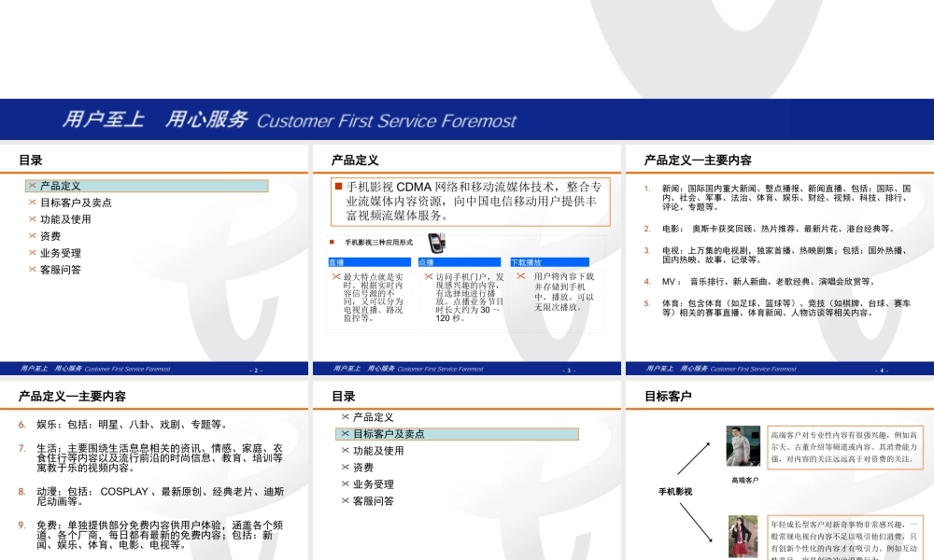The image size is (934, 560).
Task: Click page number 2 in slide footer
Action: click(x=256, y=371)
